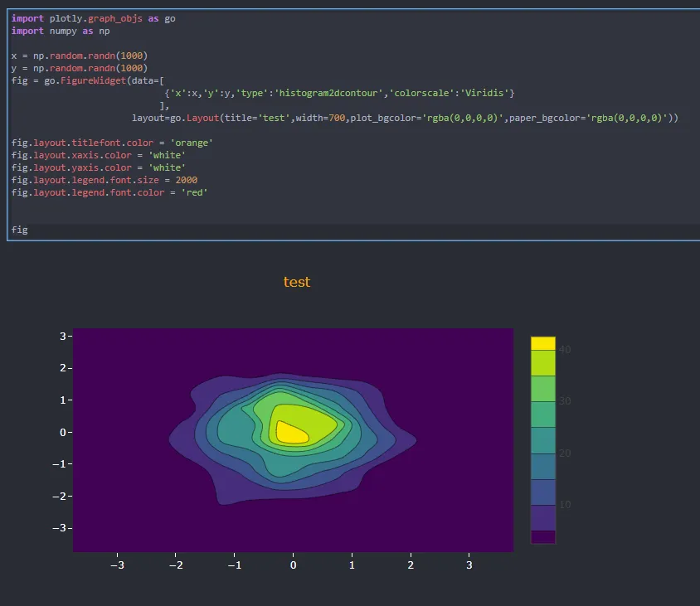Click the yellow center contour region
This screenshot has height=606, width=700.
(289, 432)
